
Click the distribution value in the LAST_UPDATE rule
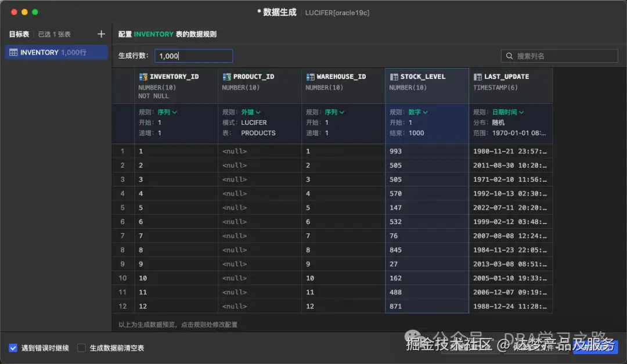pos(498,122)
